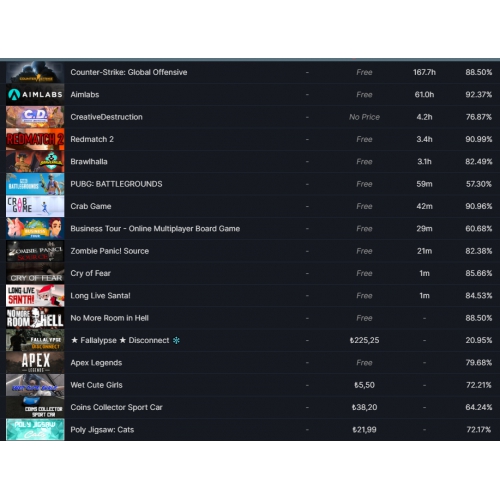The image size is (500, 500).
Task: Select the Cry of Fear title
Action: point(90,273)
